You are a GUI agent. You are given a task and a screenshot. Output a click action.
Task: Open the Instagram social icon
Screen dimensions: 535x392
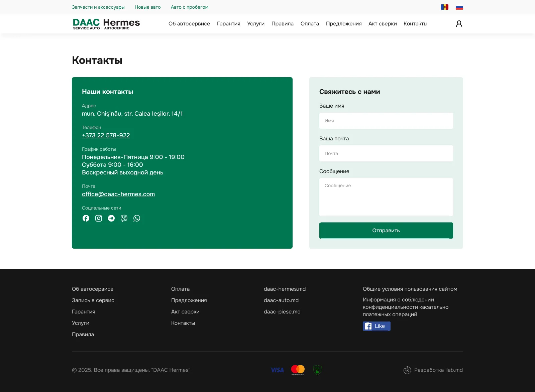[x=99, y=218]
